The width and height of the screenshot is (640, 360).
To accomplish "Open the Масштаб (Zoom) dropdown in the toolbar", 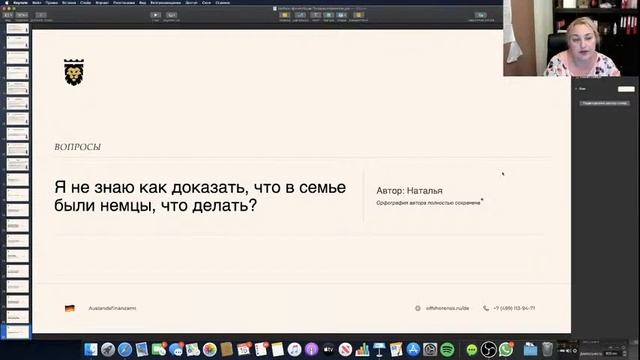I will coord(22,15).
